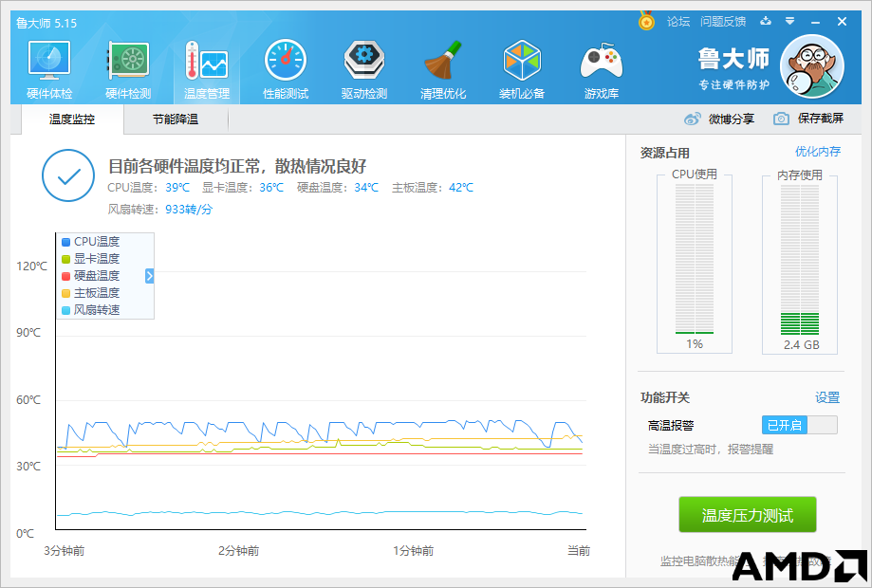Start 温度压力测试 stress test
Screen dimensions: 872x588
click(x=748, y=515)
